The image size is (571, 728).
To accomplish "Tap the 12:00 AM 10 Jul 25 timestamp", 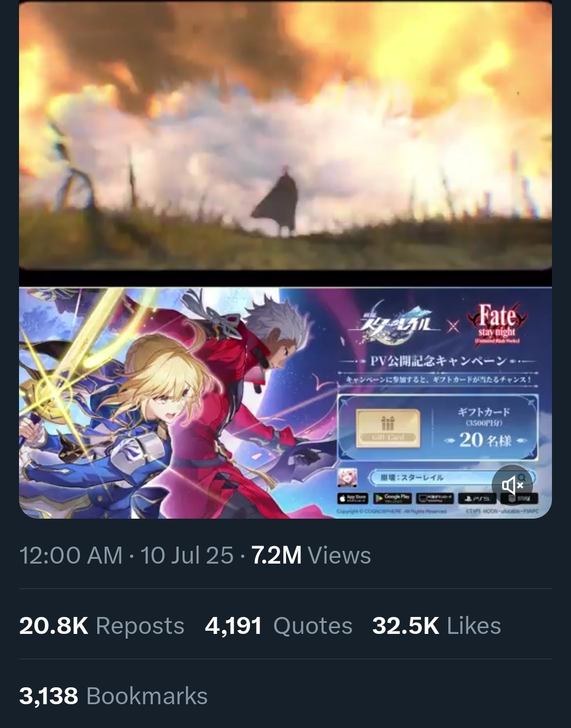I will 126,556.
